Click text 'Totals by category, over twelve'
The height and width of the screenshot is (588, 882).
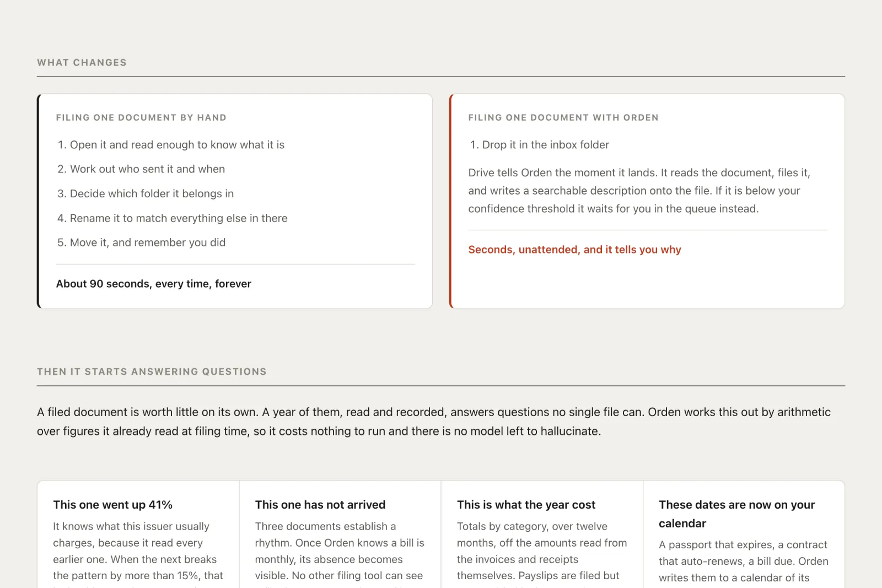(532, 526)
